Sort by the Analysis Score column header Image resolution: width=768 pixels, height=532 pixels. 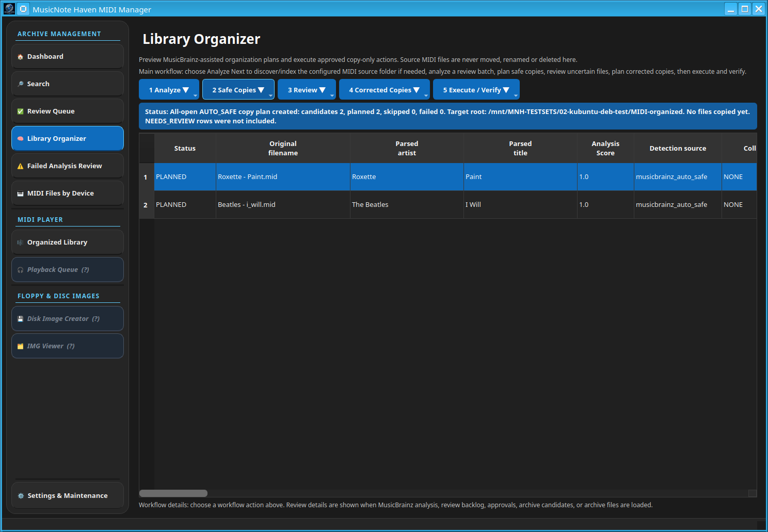605,148
